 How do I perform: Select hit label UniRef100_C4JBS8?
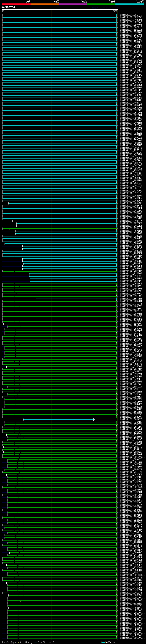tap(131, 95)
